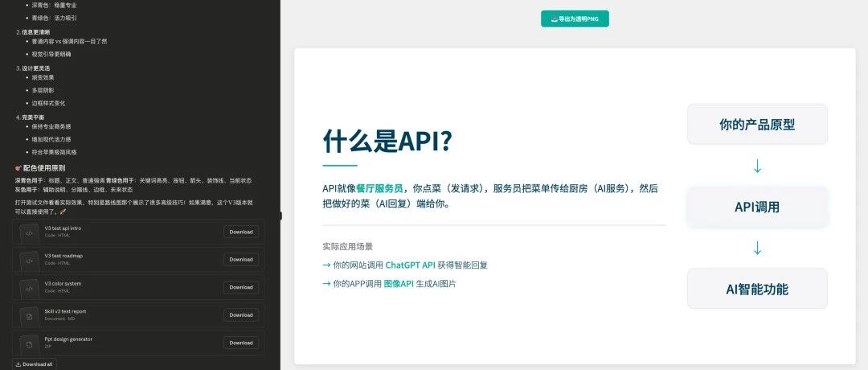Click the code icon for V3 color system

tap(30, 288)
